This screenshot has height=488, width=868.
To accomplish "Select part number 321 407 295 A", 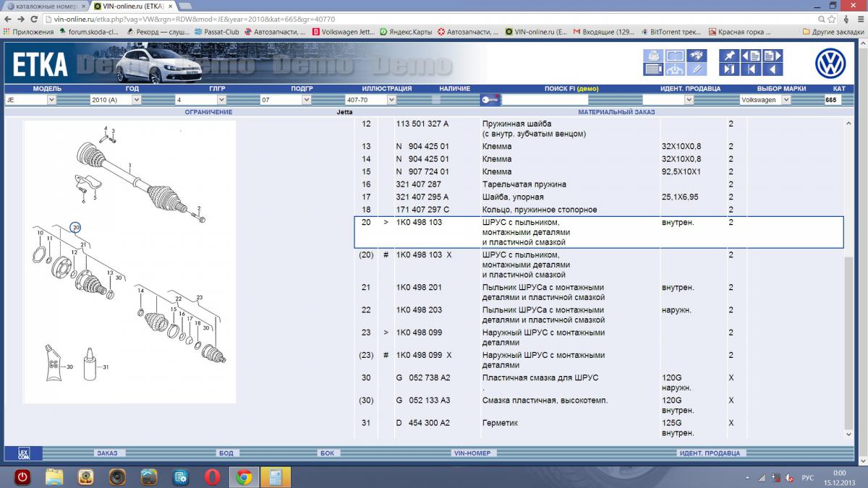I will coord(422,197).
